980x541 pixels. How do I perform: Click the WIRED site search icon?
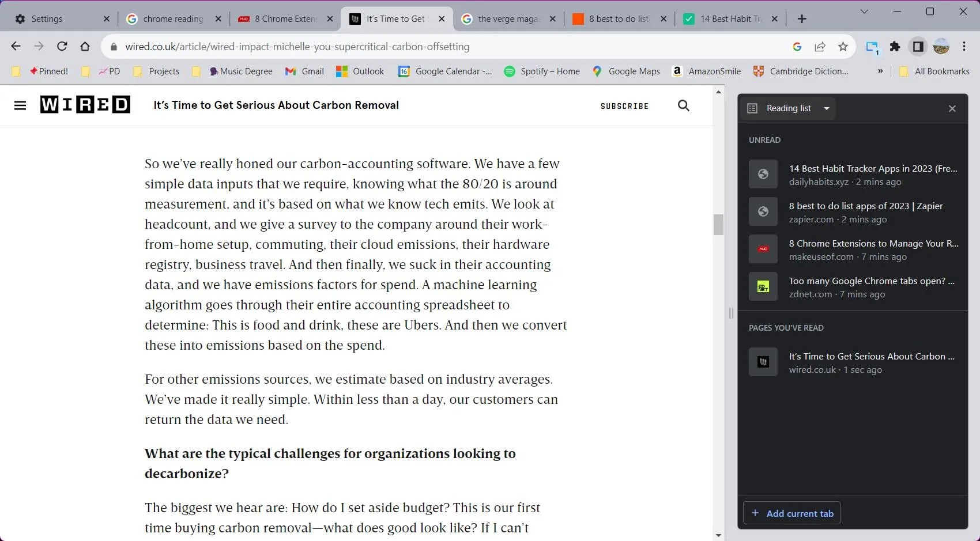[x=684, y=105]
